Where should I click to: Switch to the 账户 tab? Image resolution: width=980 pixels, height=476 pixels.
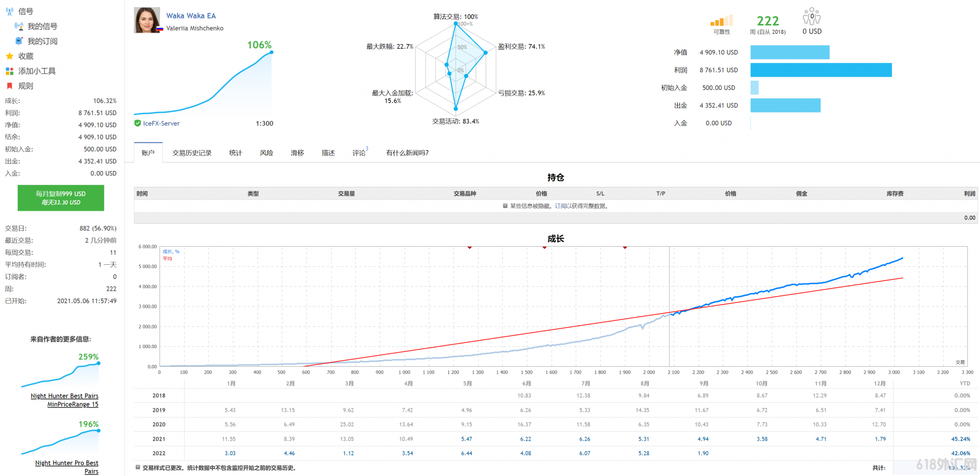point(148,153)
